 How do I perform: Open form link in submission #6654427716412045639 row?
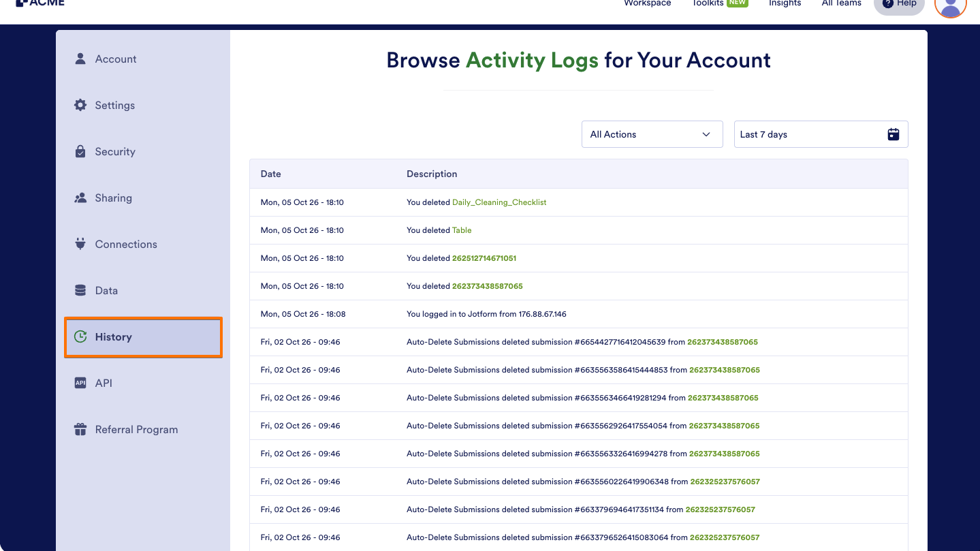tap(723, 342)
